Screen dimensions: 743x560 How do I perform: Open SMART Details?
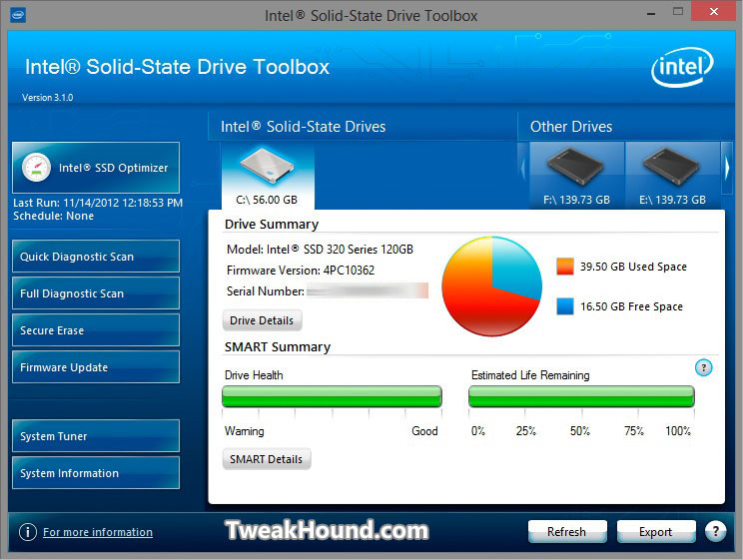click(x=267, y=459)
